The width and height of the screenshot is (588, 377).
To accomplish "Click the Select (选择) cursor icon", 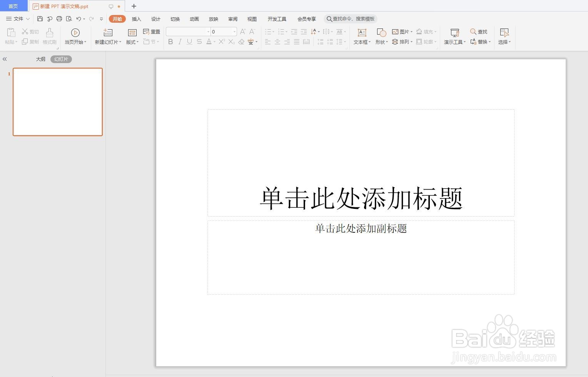I will 504,33.
